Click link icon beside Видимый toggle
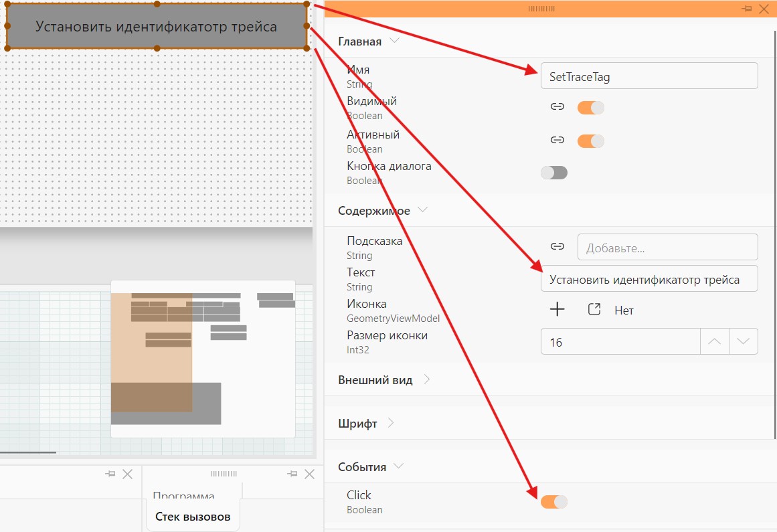 tap(557, 106)
